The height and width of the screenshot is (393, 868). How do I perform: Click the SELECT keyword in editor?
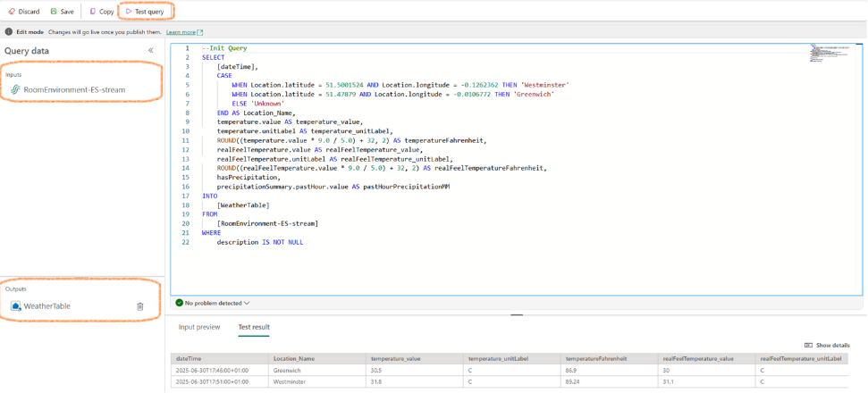point(212,57)
